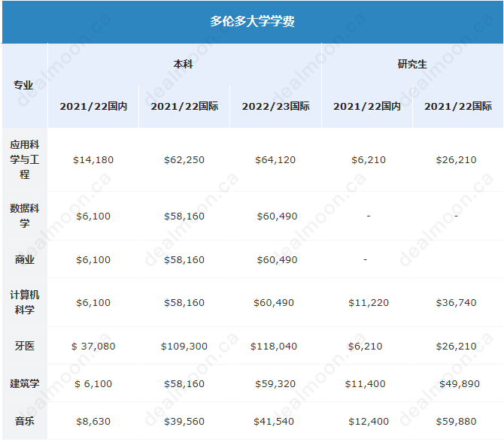Click the $14,180 tuition cell
This screenshot has height=442, width=504.
[x=93, y=159]
